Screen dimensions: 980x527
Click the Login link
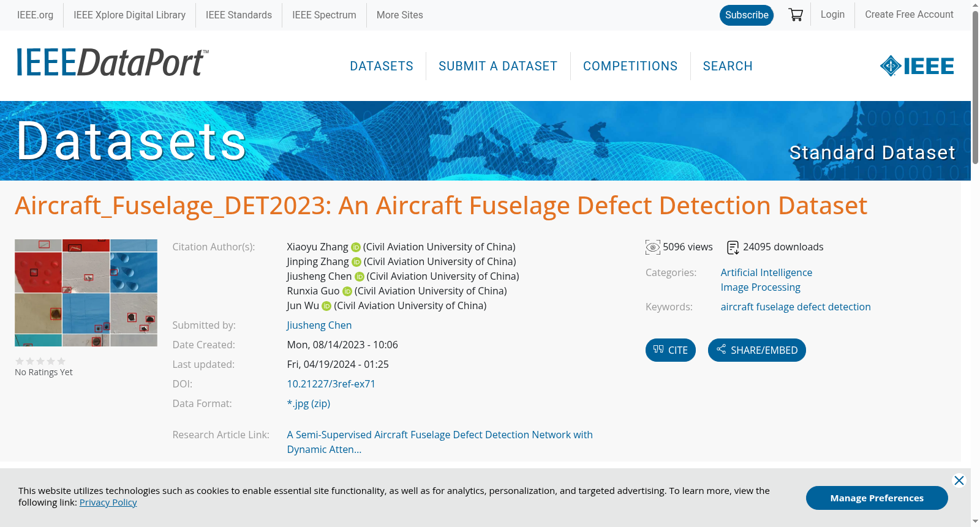(832, 15)
